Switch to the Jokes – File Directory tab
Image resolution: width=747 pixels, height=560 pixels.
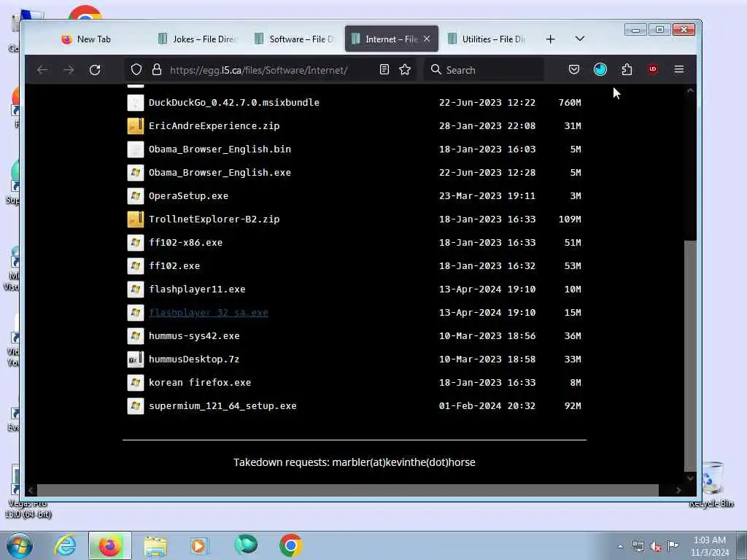[x=198, y=39]
